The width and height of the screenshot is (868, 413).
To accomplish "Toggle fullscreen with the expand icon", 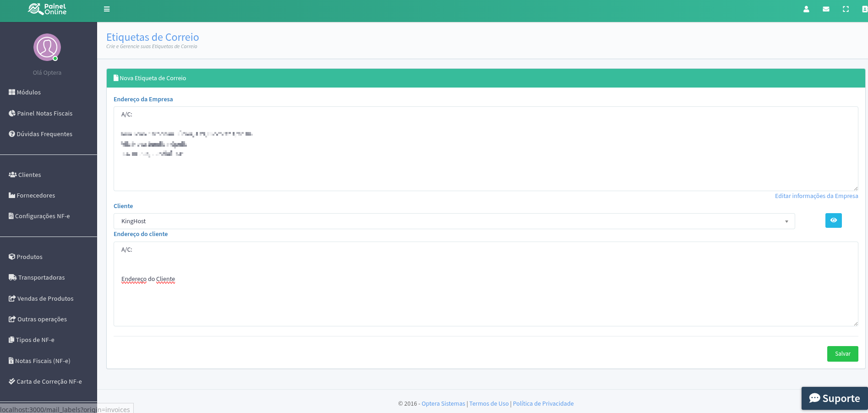I will pyautogui.click(x=846, y=9).
